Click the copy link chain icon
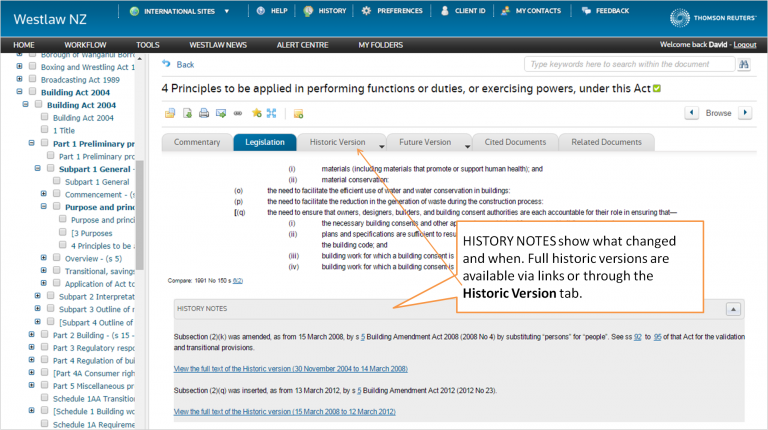 (238, 114)
